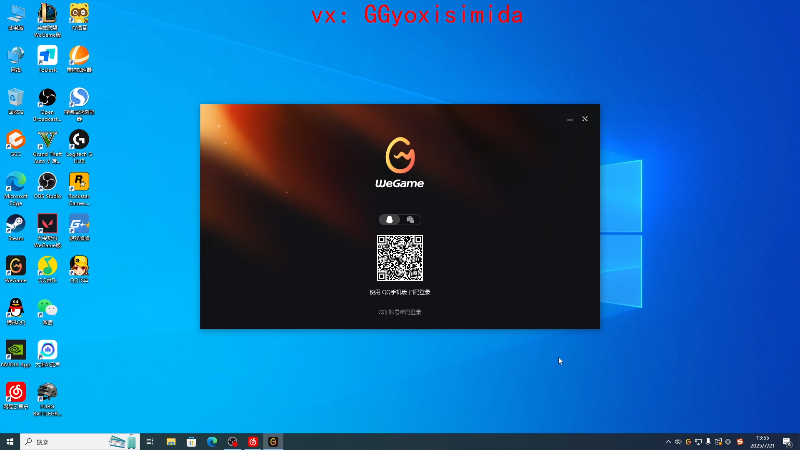Open WeGame desktop shortcut
The width and height of the screenshot is (800, 450).
coord(16,270)
